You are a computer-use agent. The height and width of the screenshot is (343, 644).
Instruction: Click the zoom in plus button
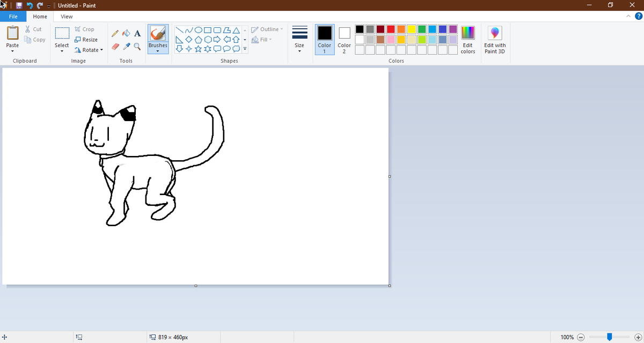(x=638, y=337)
